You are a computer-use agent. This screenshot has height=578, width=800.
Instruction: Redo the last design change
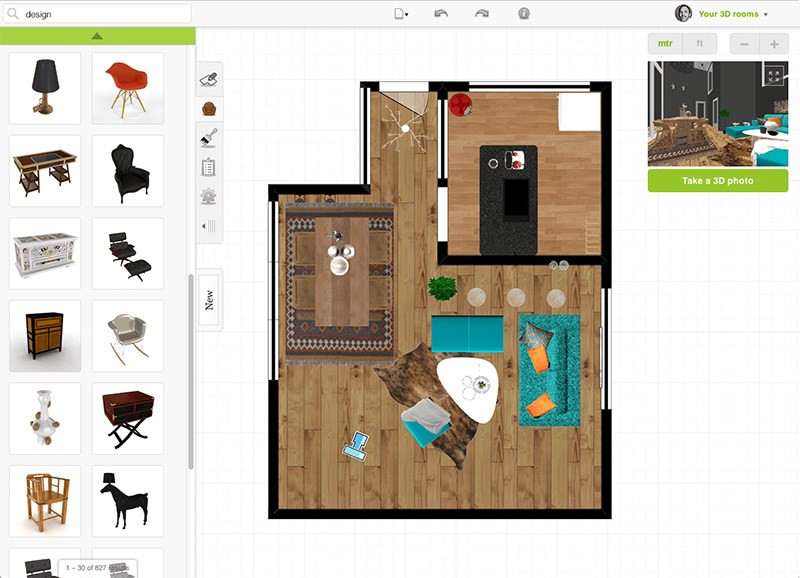click(483, 14)
